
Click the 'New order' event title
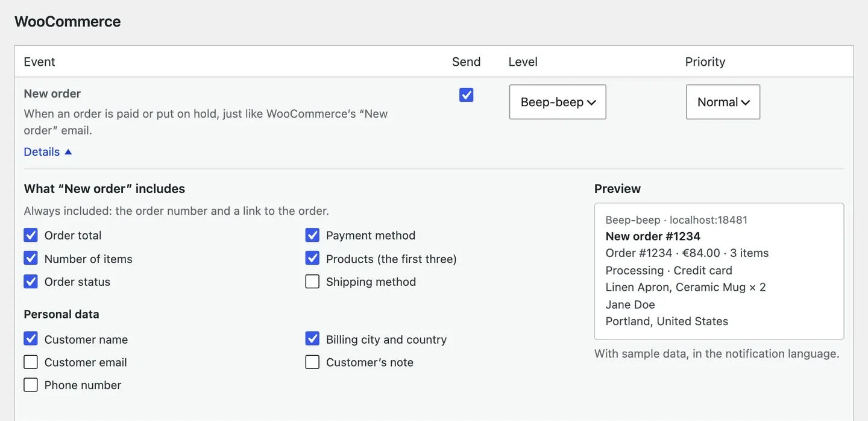point(52,93)
